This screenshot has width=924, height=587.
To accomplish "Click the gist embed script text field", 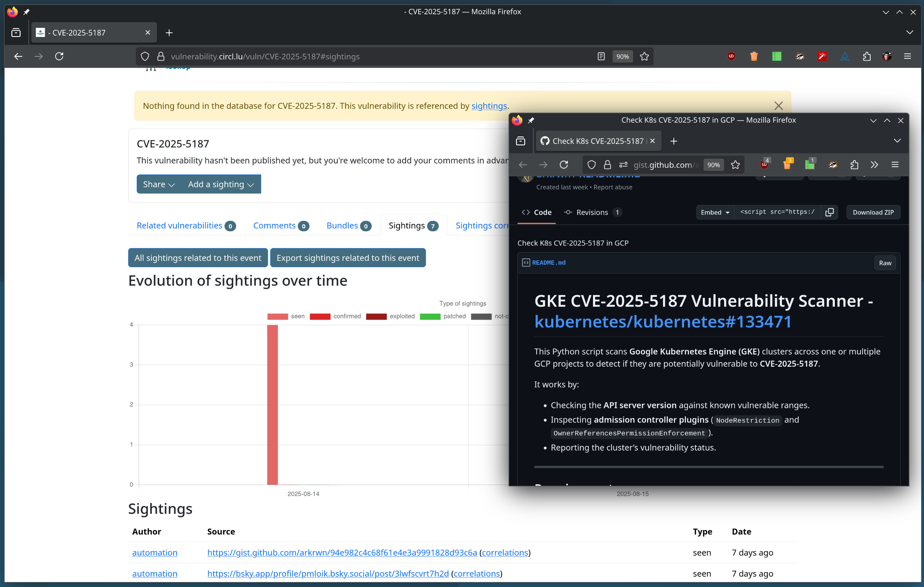I will pos(777,212).
